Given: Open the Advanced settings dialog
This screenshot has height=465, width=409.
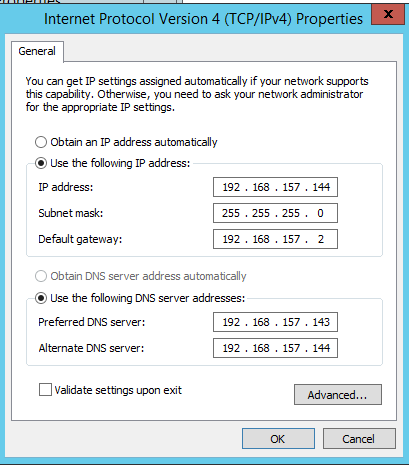Looking at the screenshot, I should (338, 395).
